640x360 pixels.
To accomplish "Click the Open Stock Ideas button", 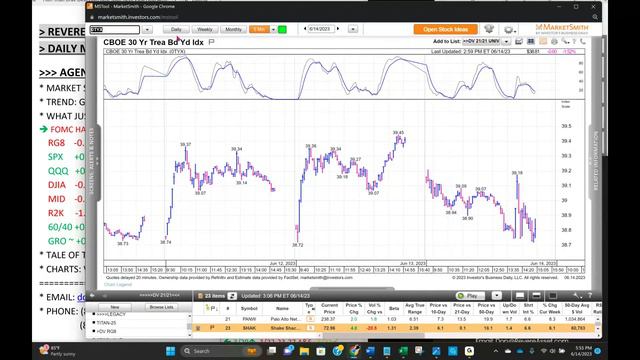I will 445,29.
